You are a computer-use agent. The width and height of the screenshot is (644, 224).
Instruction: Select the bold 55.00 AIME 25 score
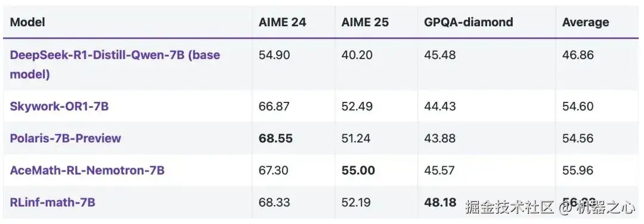[x=358, y=170]
